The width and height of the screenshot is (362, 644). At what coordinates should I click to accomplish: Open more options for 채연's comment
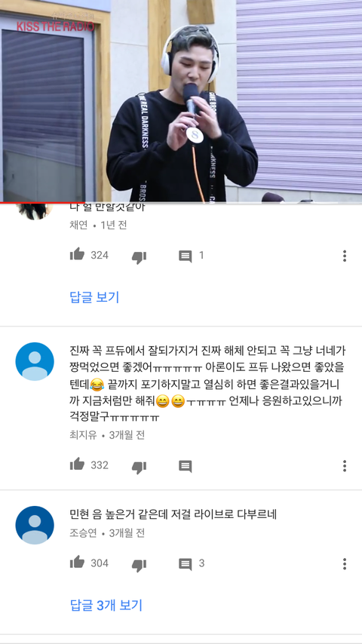[x=345, y=256]
